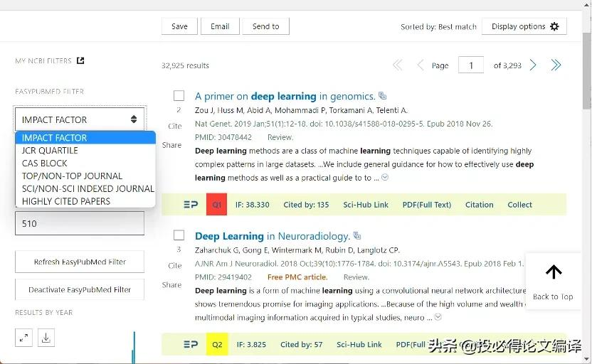
Task: Open Sci-Hub Link in the Q2 bar
Action: point(359,344)
